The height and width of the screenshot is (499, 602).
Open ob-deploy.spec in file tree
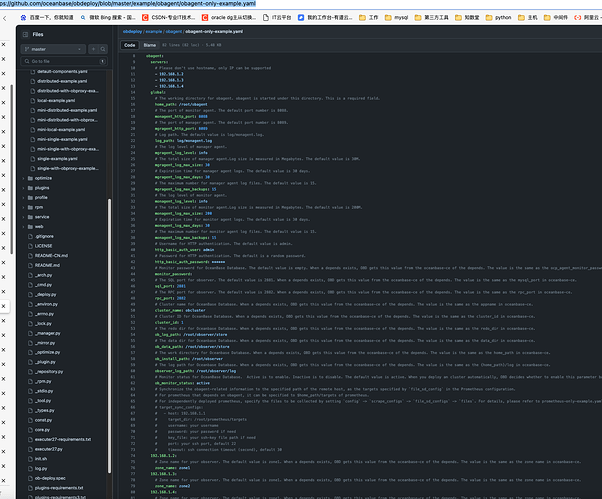click(50, 478)
